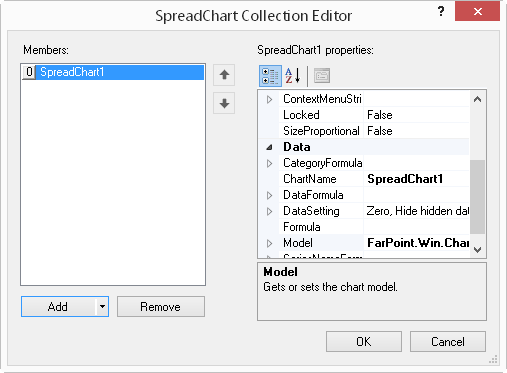Image resolution: width=507 pixels, height=373 pixels.
Task: Remove the selected chart member
Action: tap(161, 306)
